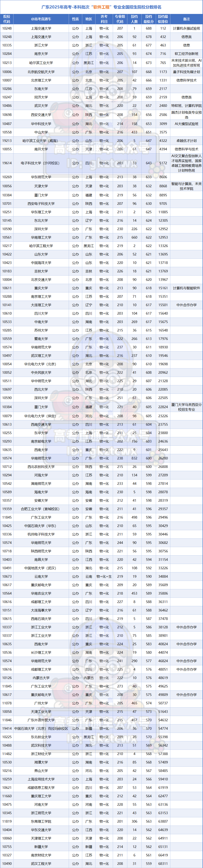Image resolution: width=203 pixels, height=868 pixels.
Task: Click the 南开大学 school name
Action: (41, 149)
